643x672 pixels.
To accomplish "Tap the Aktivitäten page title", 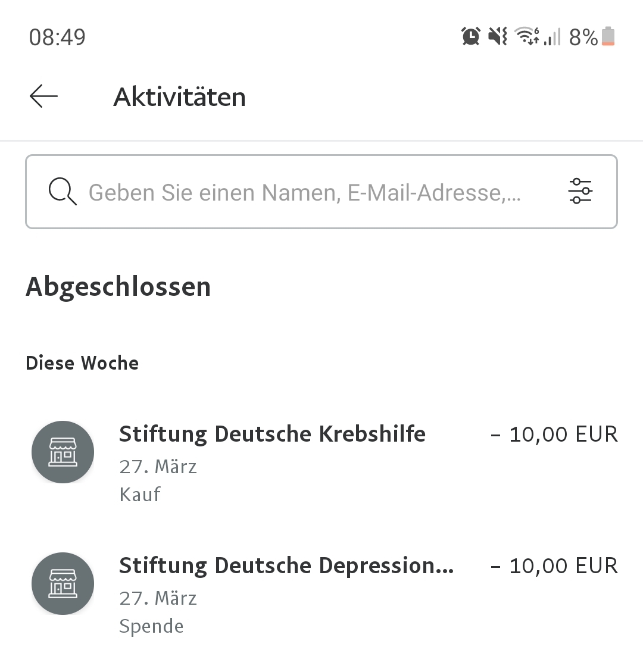I will [179, 97].
